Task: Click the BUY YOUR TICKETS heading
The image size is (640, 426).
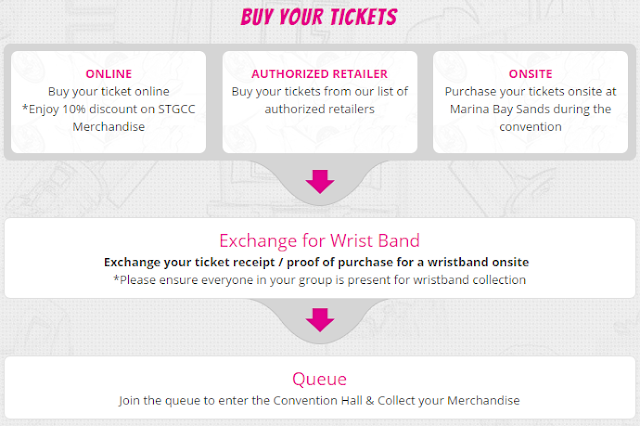Action: click(319, 17)
